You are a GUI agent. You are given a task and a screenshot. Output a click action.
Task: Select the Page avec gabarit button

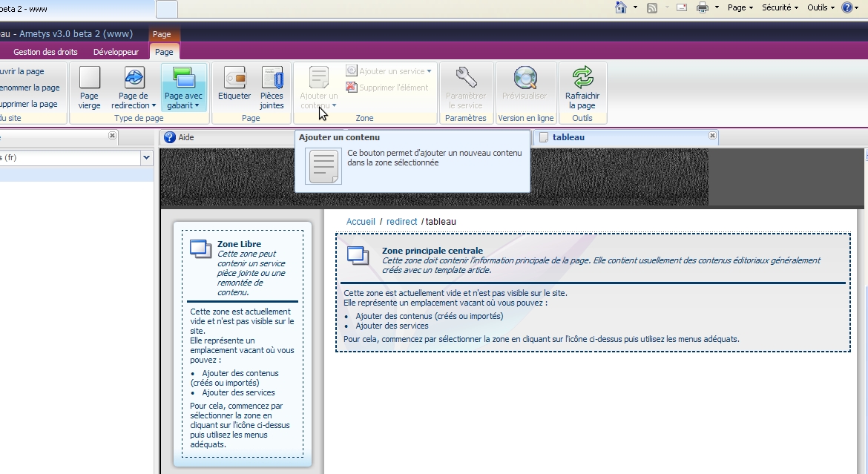click(x=183, y=78)
